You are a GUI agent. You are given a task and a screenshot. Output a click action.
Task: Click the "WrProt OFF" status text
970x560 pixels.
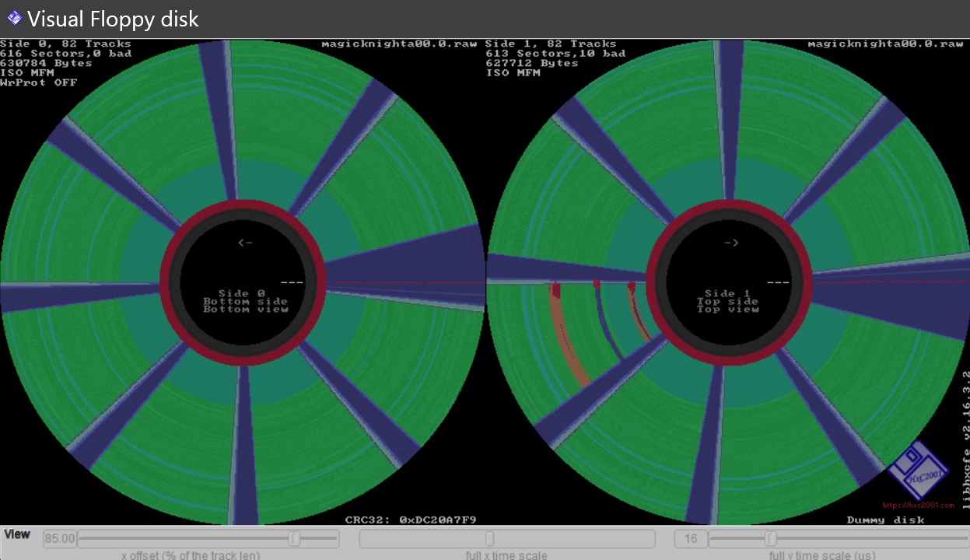tap(39, 82)
